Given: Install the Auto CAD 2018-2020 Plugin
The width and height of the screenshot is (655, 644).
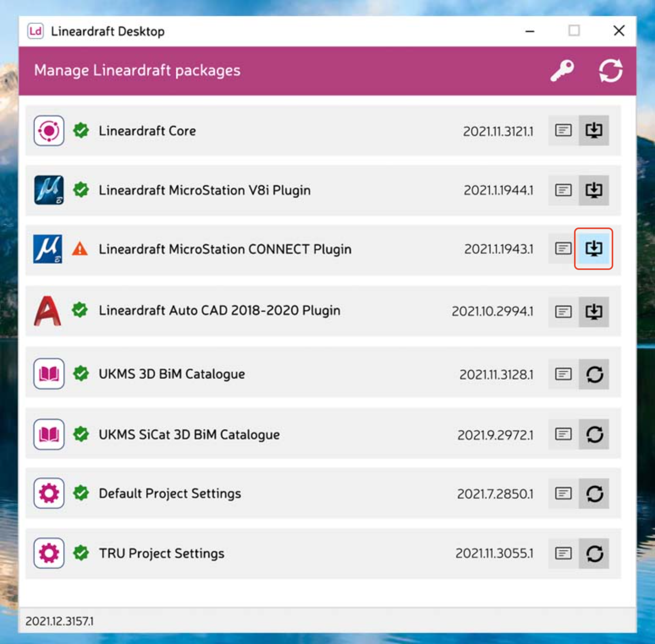Looking at the screenshot, I should click(594, 312).
